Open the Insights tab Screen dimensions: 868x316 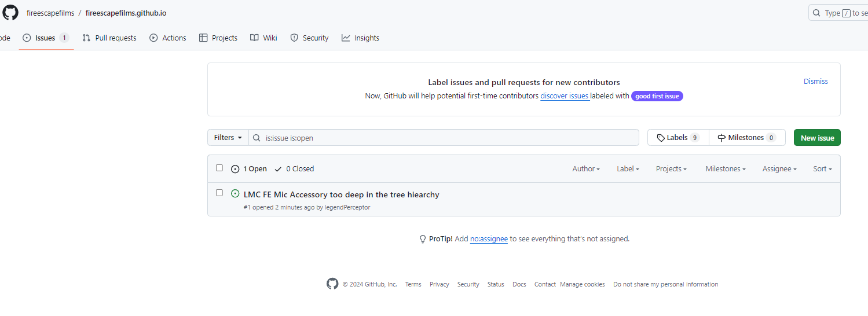pyautogui.click(x=360, y=38)
